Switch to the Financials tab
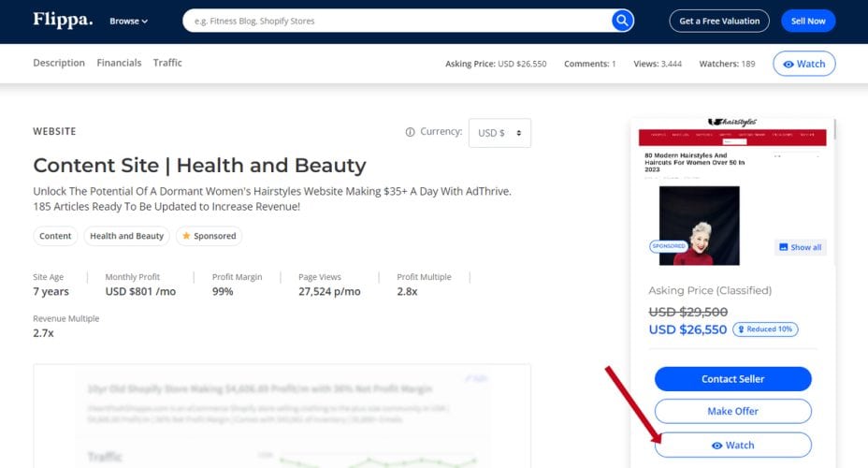Image resolution: width=868 pixels, height=468 pixels. point(119,63)
